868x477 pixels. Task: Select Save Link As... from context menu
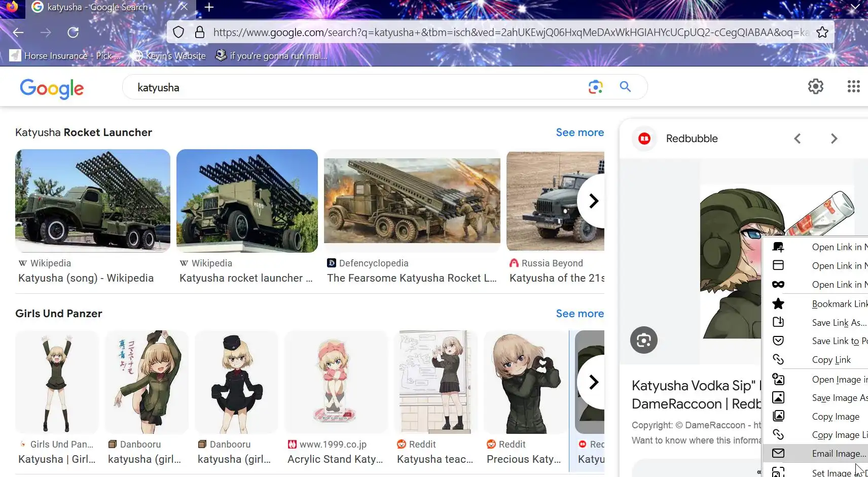(x=815, y=323)
